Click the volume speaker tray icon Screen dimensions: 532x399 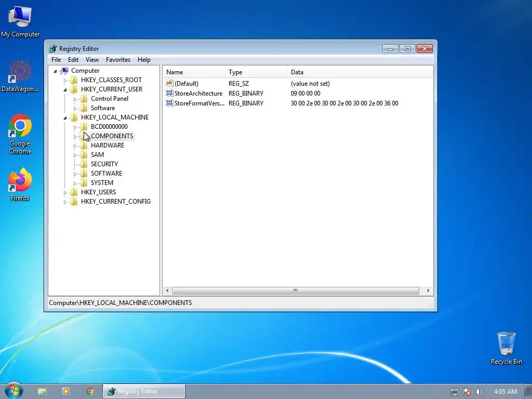point(479,392)
